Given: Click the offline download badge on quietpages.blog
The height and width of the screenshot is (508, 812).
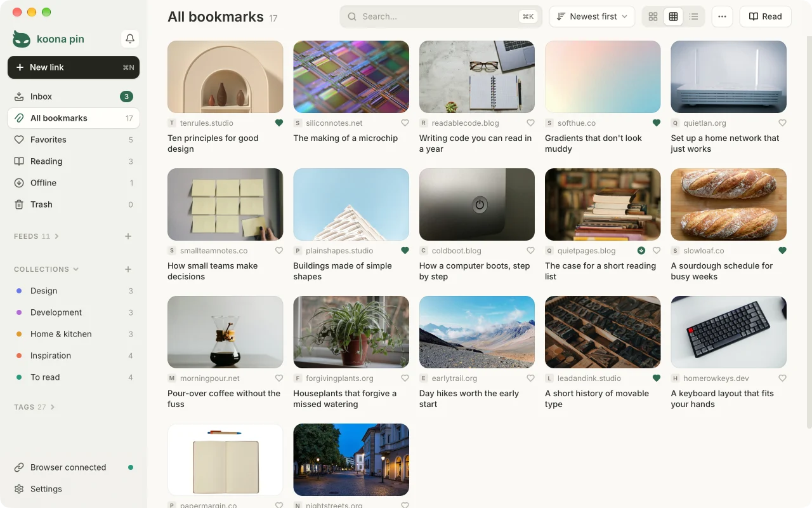Looking at the screenshot, I should (x=641, y=251).
